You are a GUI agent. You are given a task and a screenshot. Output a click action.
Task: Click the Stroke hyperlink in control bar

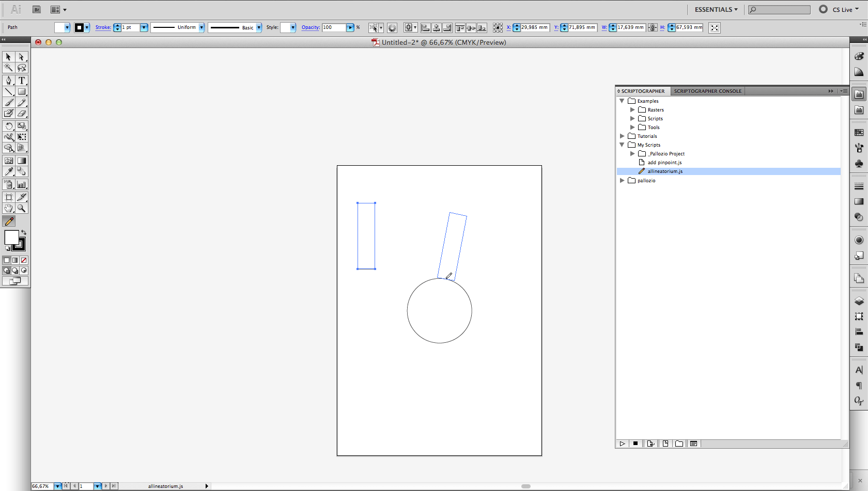[x=103, y=27]
